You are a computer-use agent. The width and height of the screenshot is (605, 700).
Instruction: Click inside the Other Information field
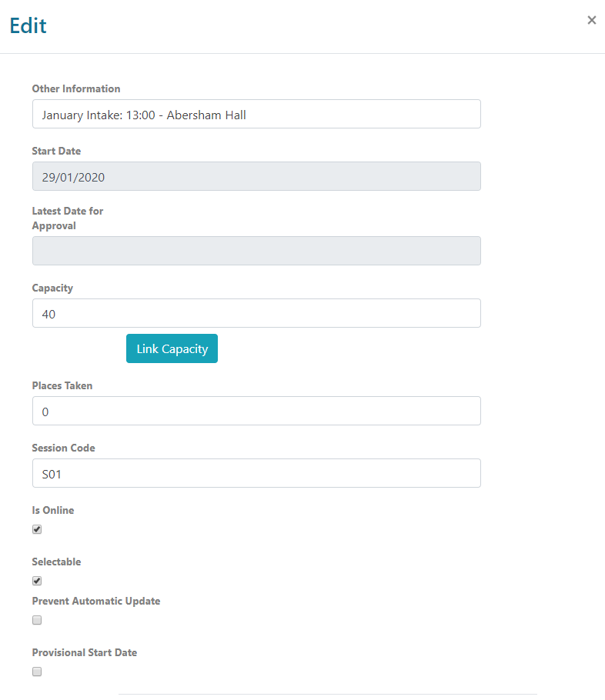[256, 113]
